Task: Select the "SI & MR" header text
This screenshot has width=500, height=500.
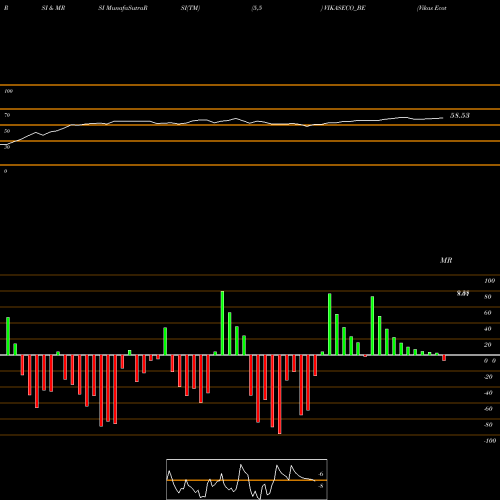Action: [x=53, y=8]
